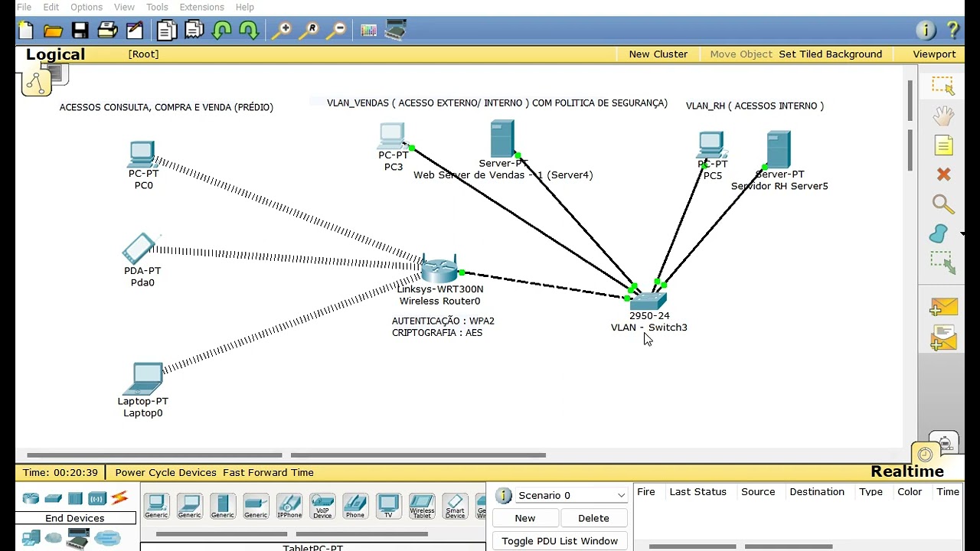Open the custom devices dialog icon
The width and height of the screenshot is (980, 551).
click(x=396, y=31)
